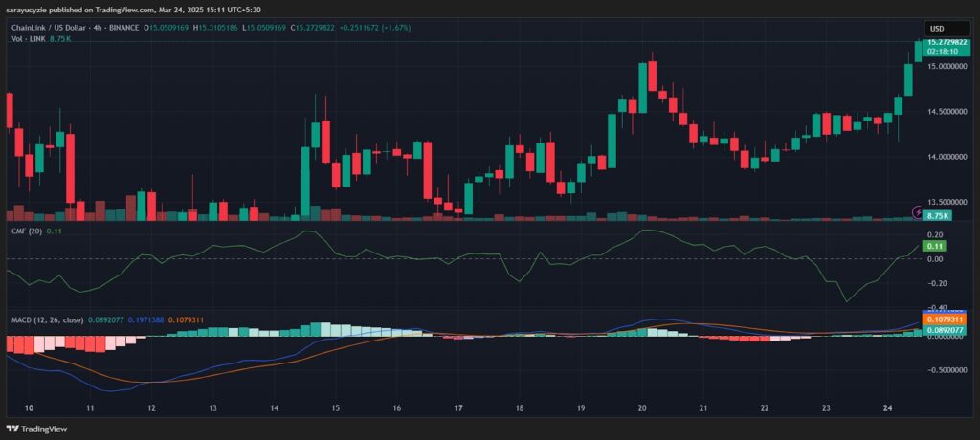Click the MACD (12, 26, close) legend
This screenshot has height=440, width=980.
(x=44, y=319)
